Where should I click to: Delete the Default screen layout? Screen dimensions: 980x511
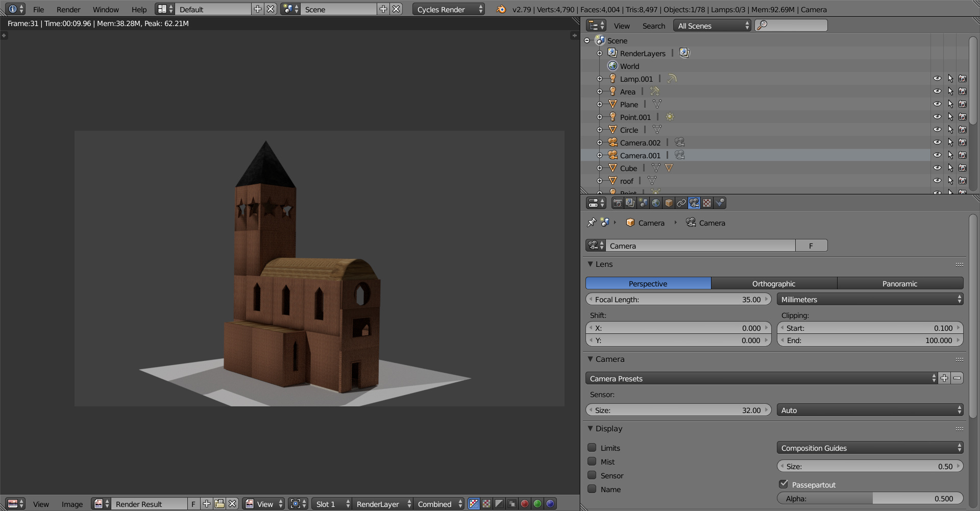pyautogui.click(x=271, y=9)
